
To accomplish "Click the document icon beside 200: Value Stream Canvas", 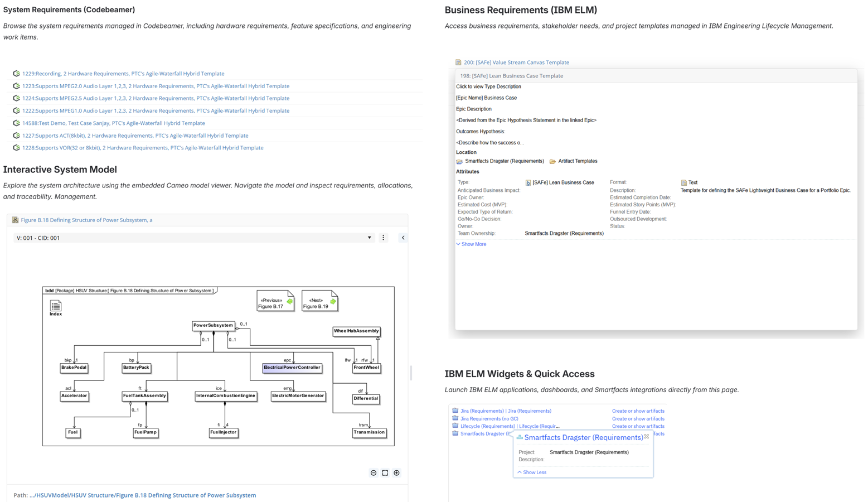I will click(x=458, y=62).
